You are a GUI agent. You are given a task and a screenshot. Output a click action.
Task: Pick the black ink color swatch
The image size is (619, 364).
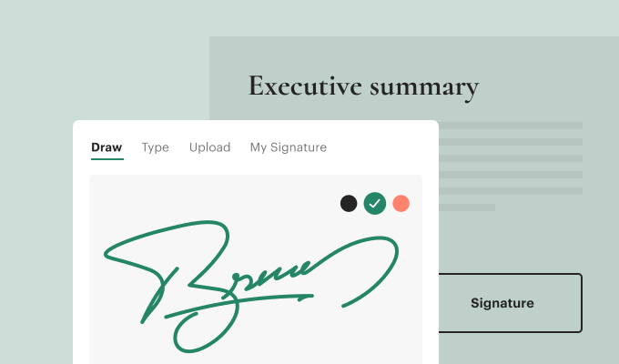pyautogui.click(x=349, y=204)
